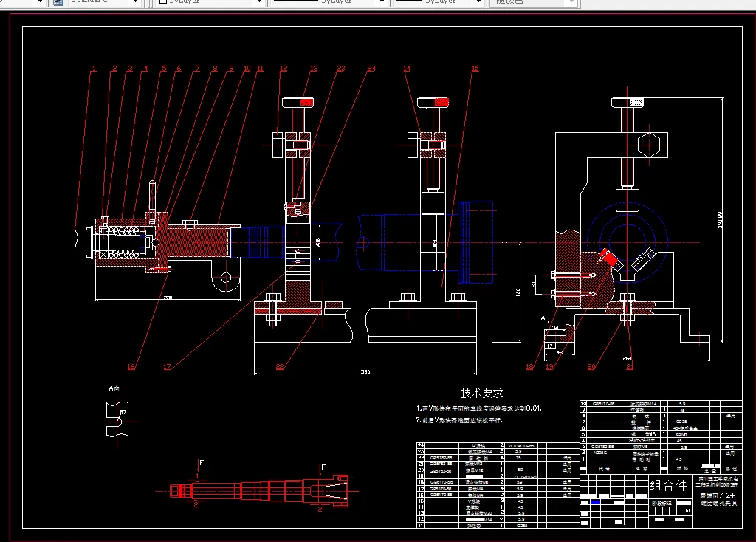Select part balloon number 13
756x542 pixels.
click(x=314, y=69)
